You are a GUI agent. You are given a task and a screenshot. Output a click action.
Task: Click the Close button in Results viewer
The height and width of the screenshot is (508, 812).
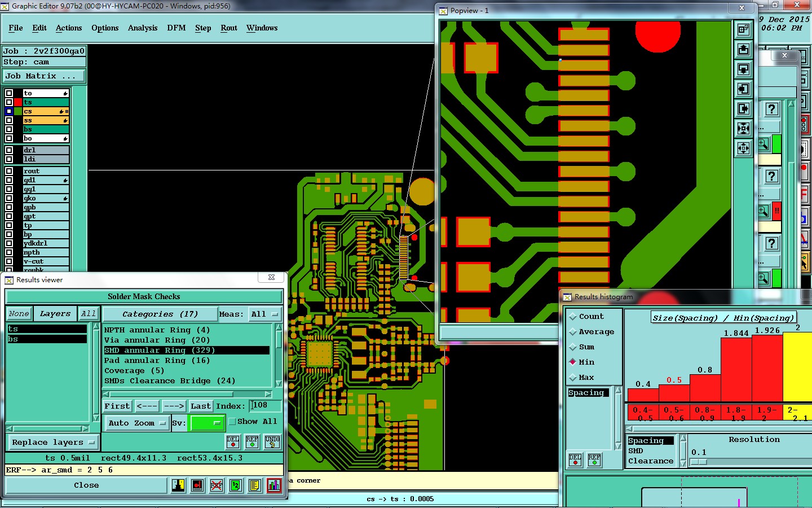pos(86,485)
